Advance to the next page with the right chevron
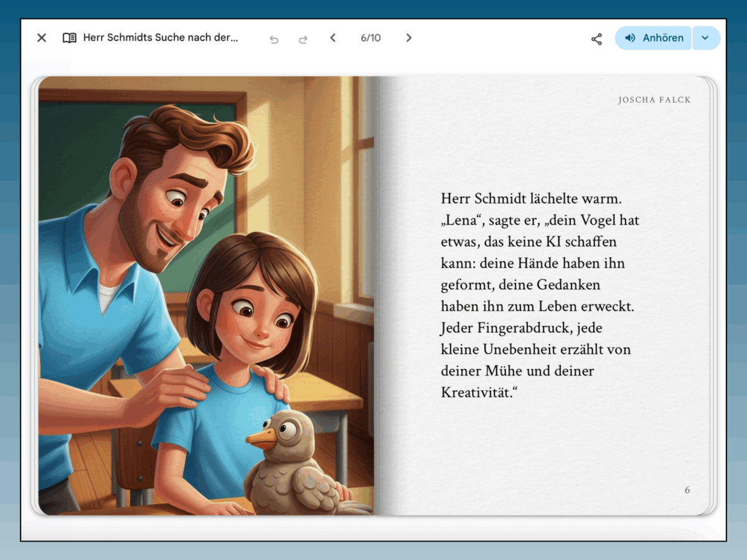The width and height of the screenshot is (747, 560). 409,38
